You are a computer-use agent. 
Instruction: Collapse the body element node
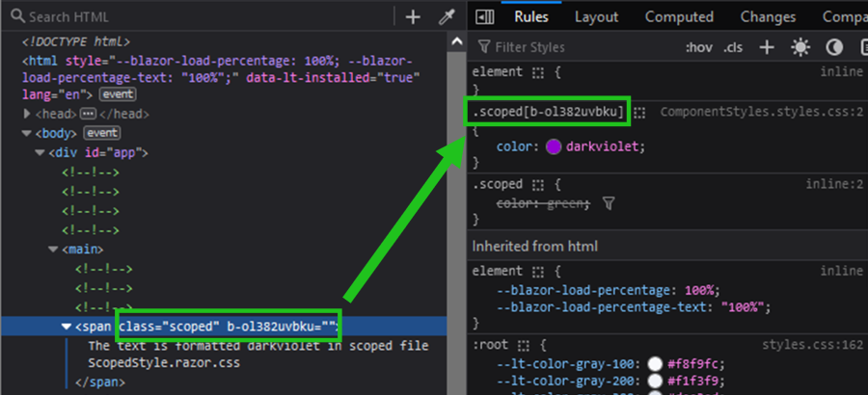27,133
